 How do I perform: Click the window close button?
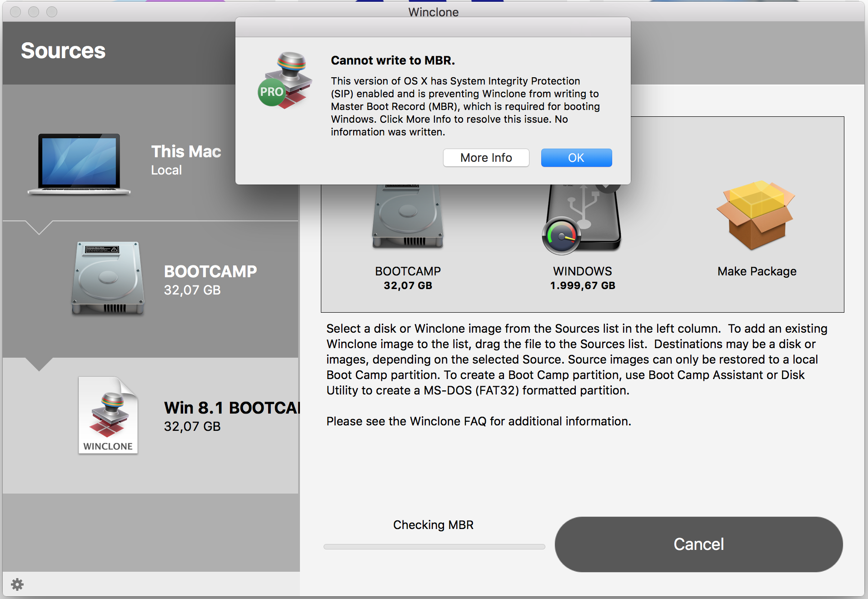(15, 11)
